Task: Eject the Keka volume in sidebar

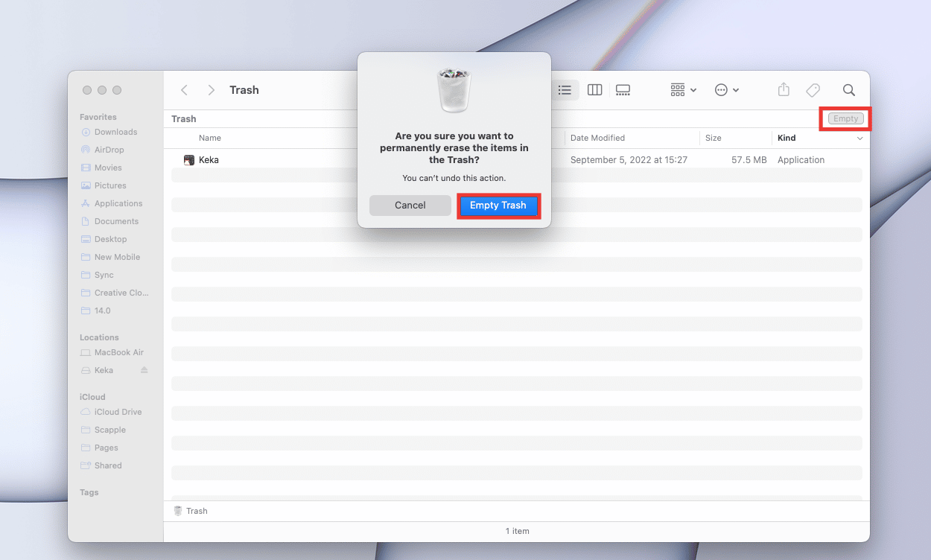Action: pyautogui.click(x=144, y=370)
